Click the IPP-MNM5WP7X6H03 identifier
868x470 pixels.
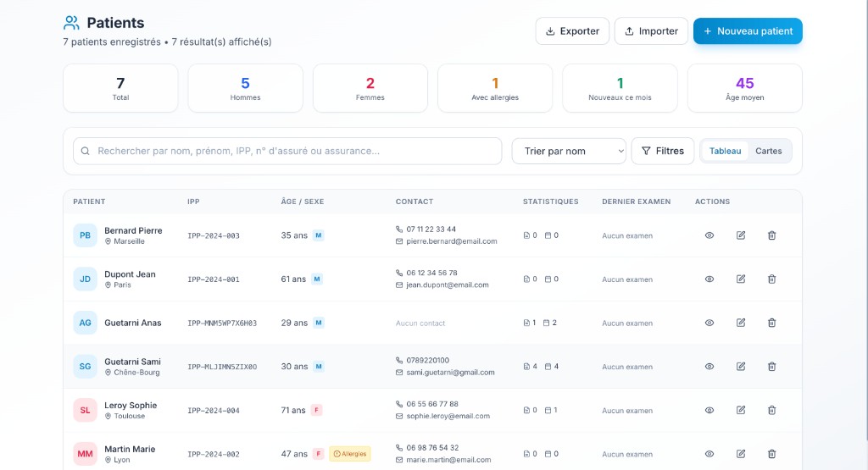(222, 323)
